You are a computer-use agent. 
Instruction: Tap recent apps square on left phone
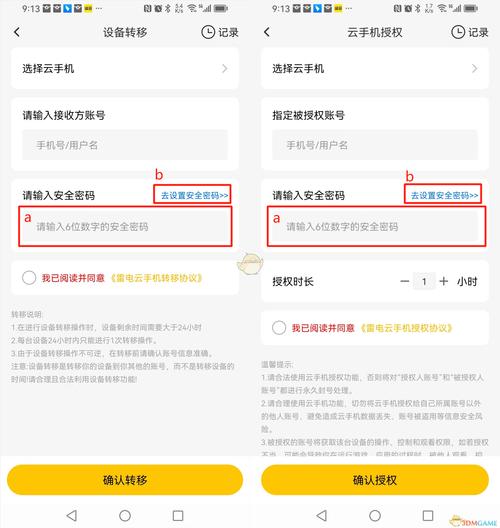[x=178, y=515]
